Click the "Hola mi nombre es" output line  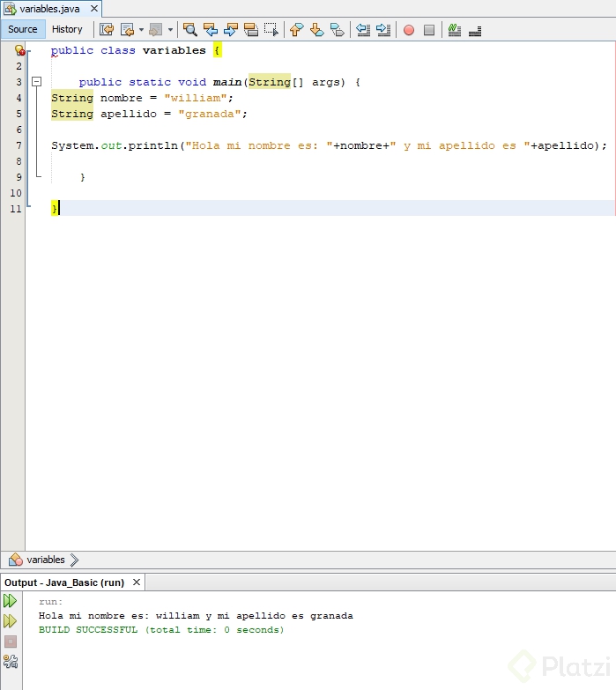click(196, 616)
